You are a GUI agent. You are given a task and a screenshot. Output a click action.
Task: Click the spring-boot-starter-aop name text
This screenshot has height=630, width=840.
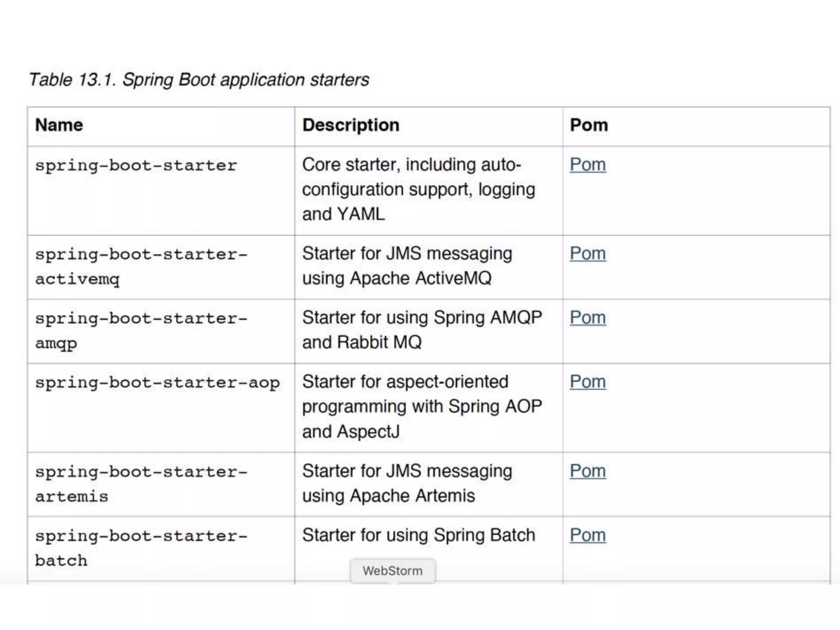157,383
